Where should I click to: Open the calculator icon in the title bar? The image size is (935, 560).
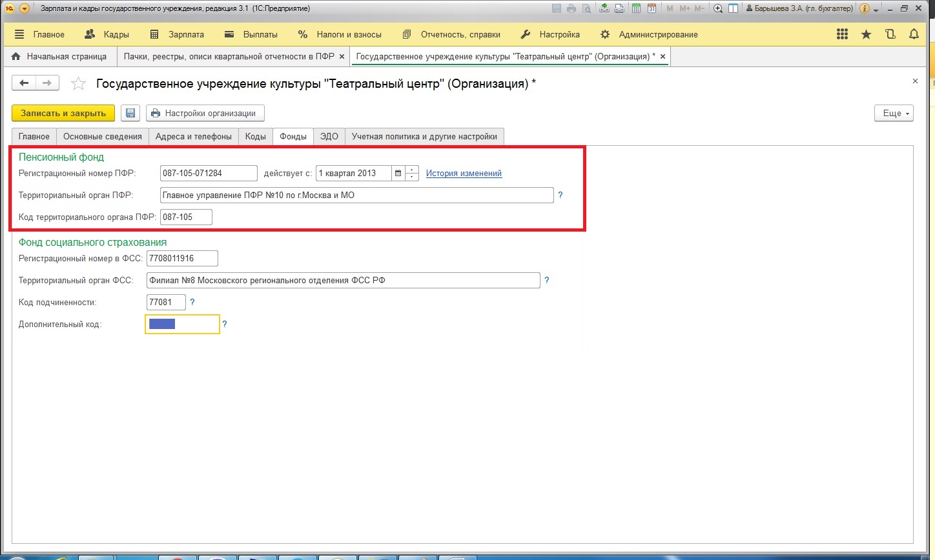(x=636, y=8)
